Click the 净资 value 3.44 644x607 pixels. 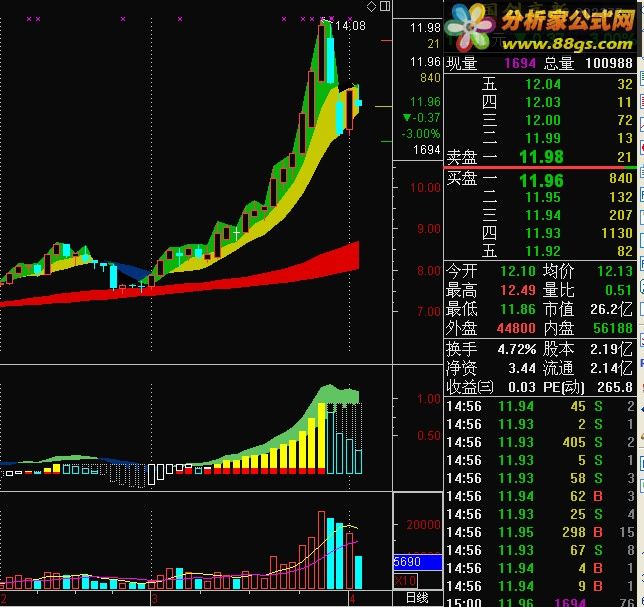(x=522, y=368)
